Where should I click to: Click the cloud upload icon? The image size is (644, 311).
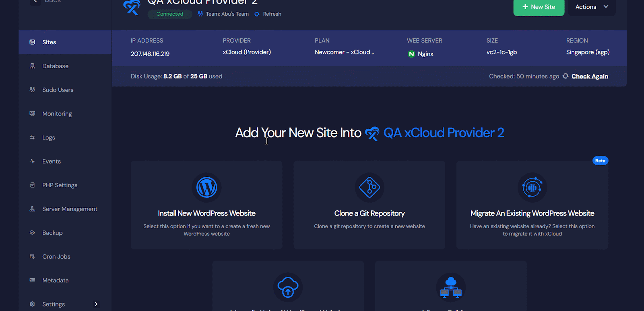[x=288, y=287]
